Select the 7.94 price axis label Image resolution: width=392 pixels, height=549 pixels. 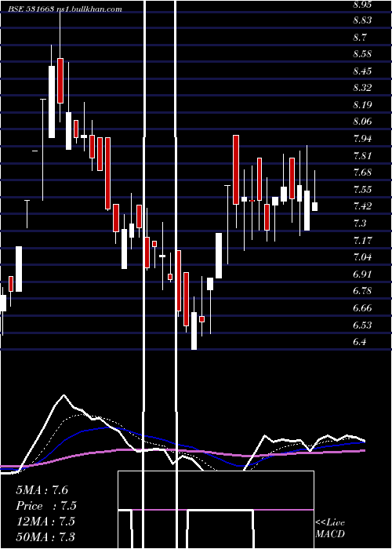pyautogui.click(x=362, y=139)
